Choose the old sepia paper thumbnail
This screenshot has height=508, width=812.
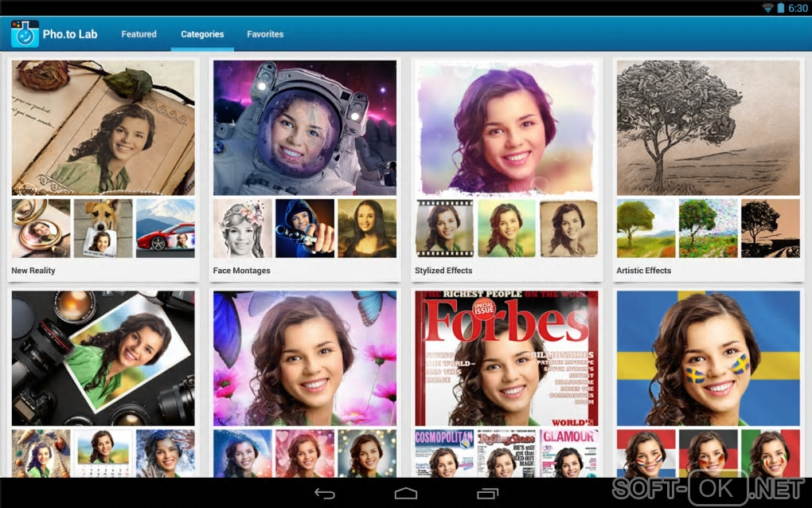(568, 229)
